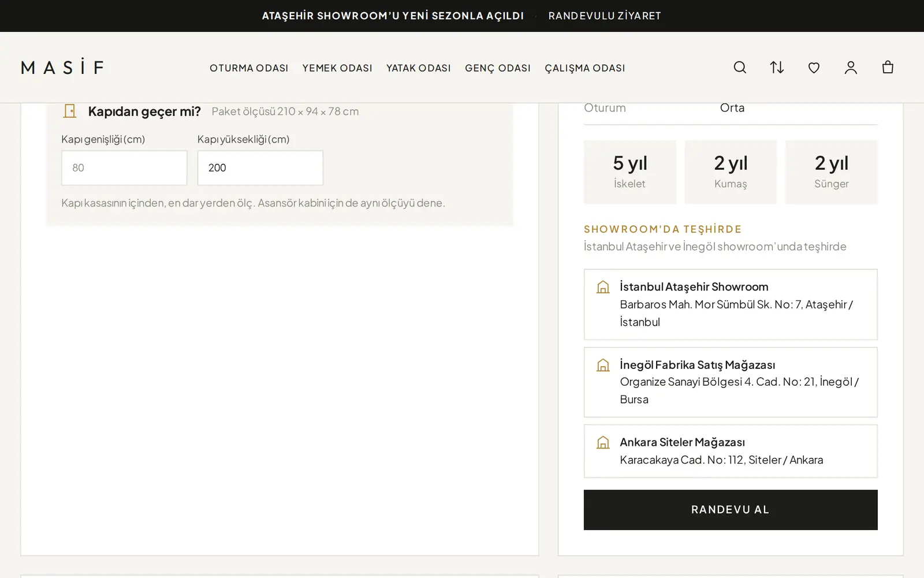
Task: Select the 5 yıl İskelet warranty card
Action: [630, 172]
